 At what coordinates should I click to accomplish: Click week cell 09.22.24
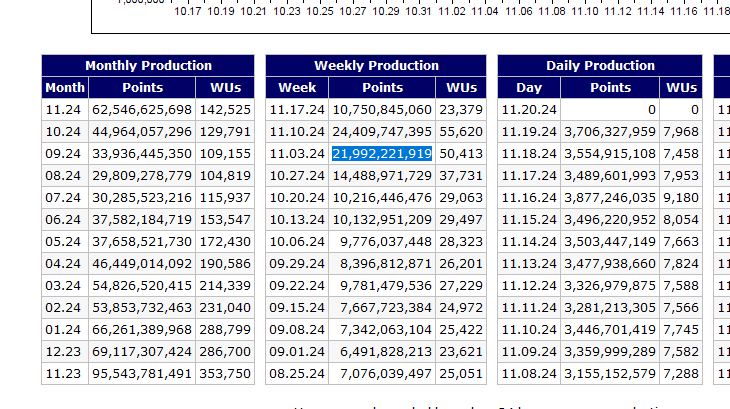point(297,286)
